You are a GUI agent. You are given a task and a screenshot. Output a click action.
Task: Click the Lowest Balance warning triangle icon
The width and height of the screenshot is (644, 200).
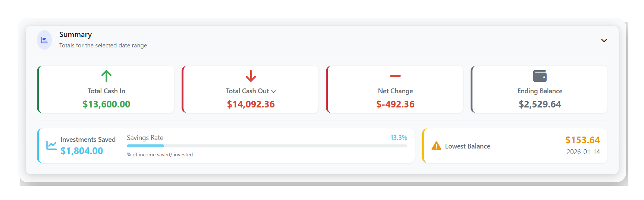(x=436, y=146)
